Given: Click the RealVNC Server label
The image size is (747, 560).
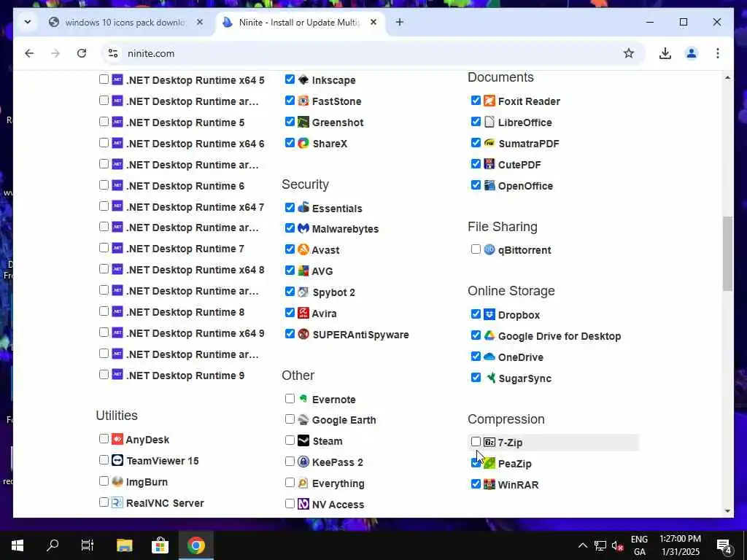Looking at the screenshot, I should [x=165, y=503].
